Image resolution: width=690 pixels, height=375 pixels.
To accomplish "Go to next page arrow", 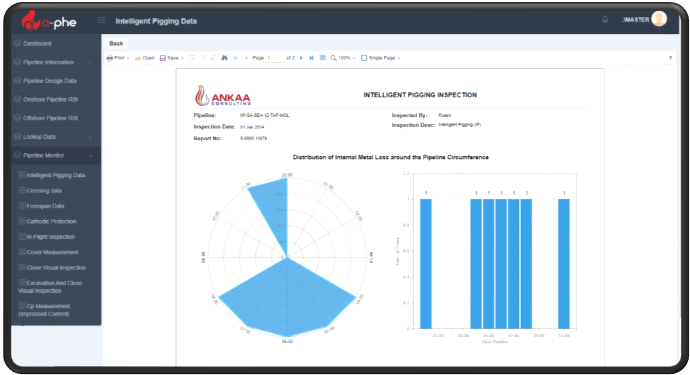I will [301, 58].
